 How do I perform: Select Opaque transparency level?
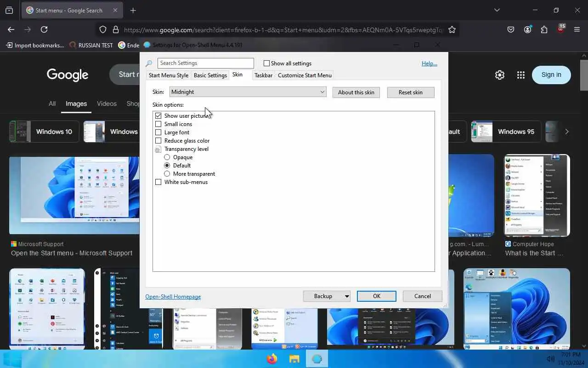click(167, 157)
